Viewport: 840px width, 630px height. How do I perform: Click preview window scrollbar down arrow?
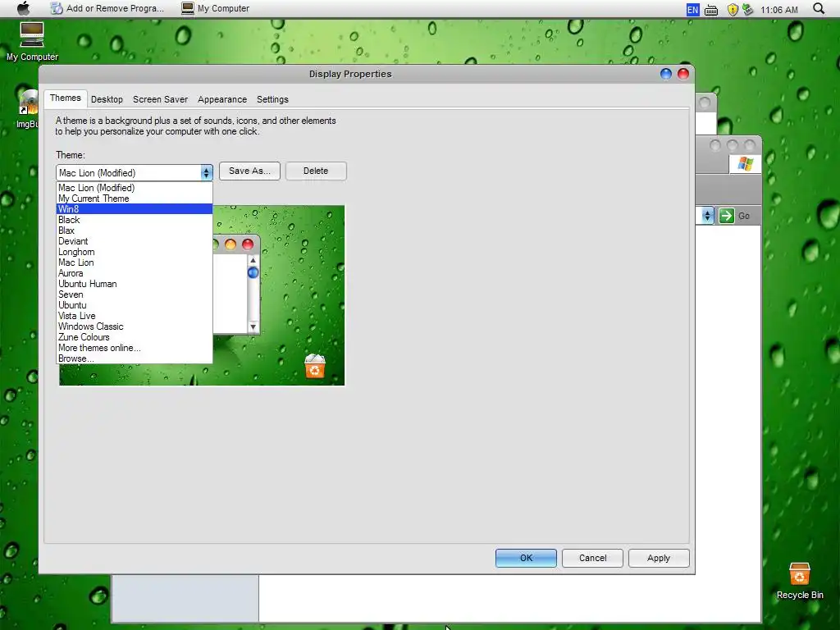[253, 326]
